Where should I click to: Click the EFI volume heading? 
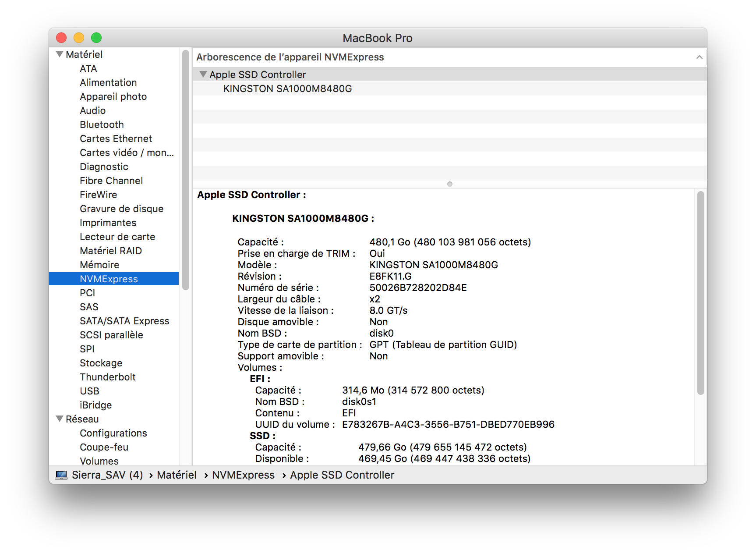[260, 379]
